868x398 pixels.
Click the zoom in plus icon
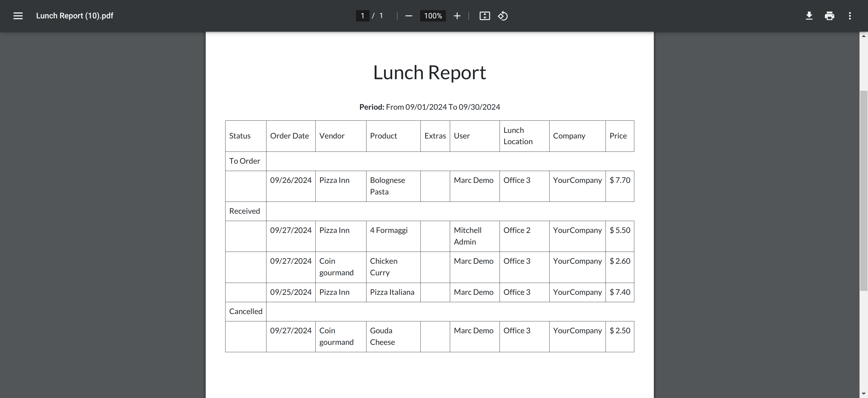(x=457, y=16)
